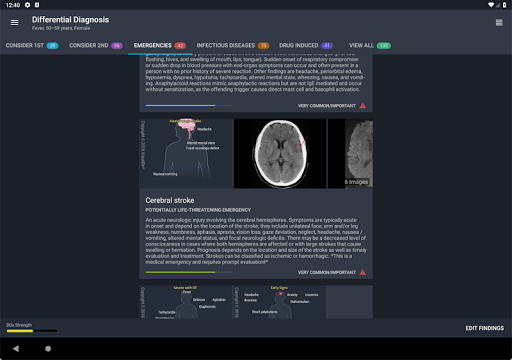Switch to the Consider 2nd tab
This screenshot has height=360, width=512.
(96, 46)
